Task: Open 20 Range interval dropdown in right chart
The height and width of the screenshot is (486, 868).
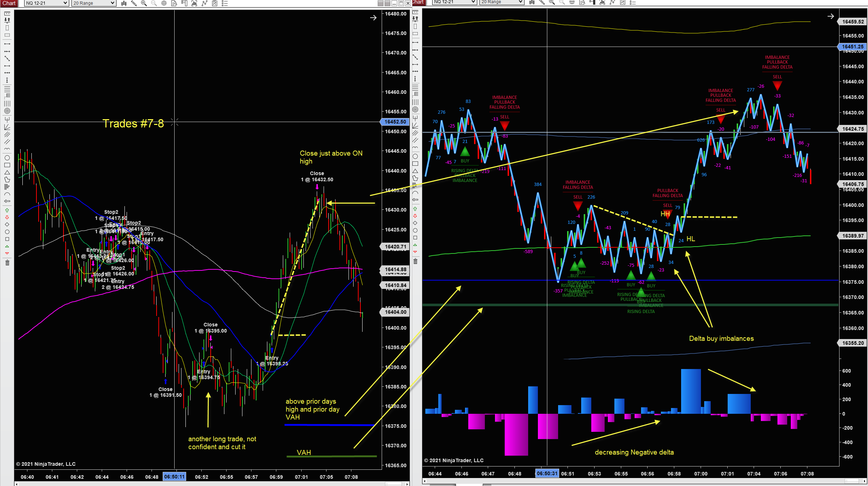Action: pyautogui.click(x=501, y=2)
